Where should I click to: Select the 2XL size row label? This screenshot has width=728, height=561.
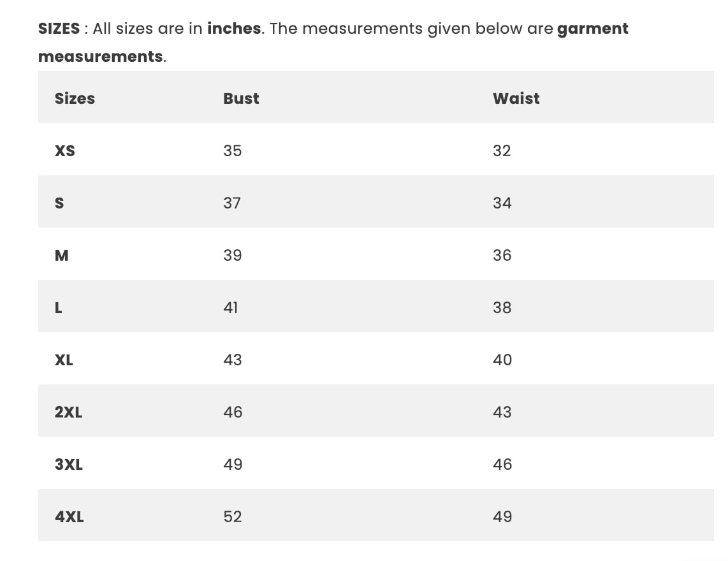pos(68,412)
